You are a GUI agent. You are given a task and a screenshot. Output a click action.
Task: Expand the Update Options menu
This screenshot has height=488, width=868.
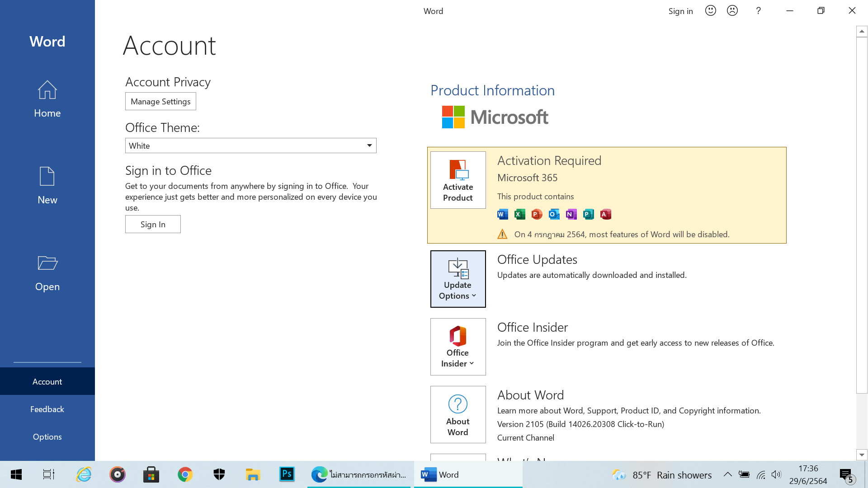tap(458, 279)
